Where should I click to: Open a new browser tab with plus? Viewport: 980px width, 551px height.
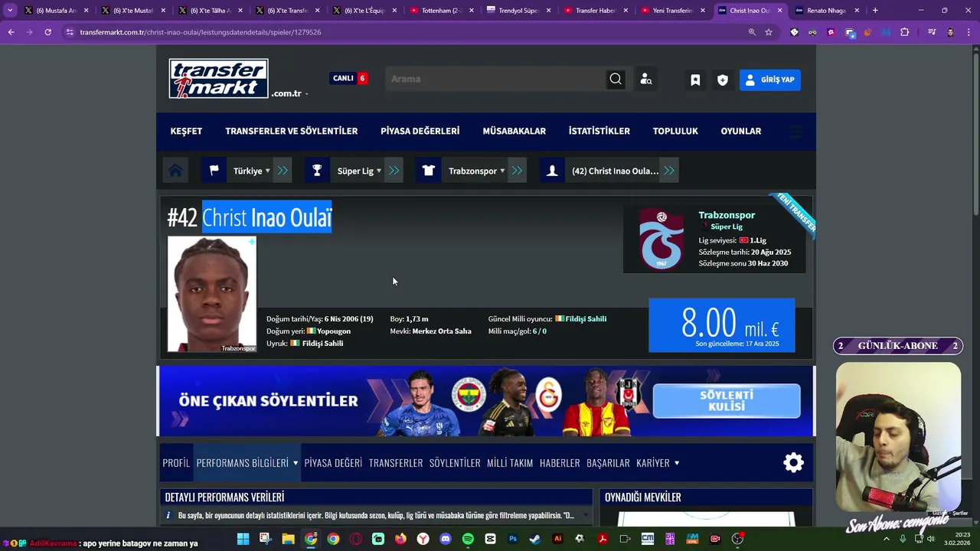[x=875, y=11]
